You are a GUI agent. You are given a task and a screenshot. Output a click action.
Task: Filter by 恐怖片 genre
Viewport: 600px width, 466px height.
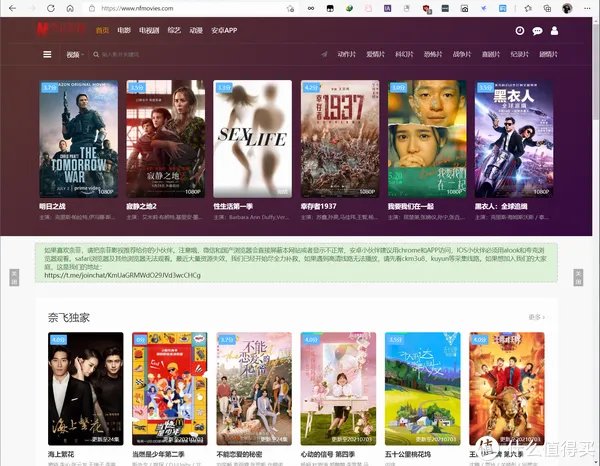(x=433, y=54)
